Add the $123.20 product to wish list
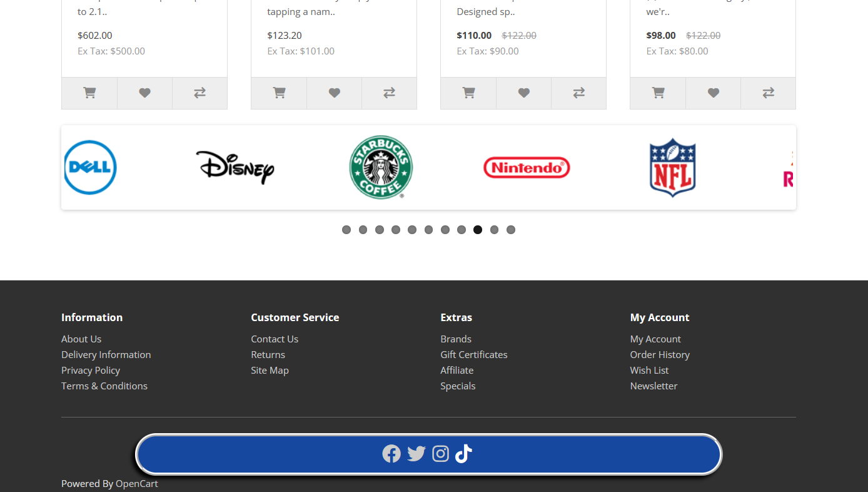Image resolution: width=868 pixels, height=492 pixels. click(334, 93)
